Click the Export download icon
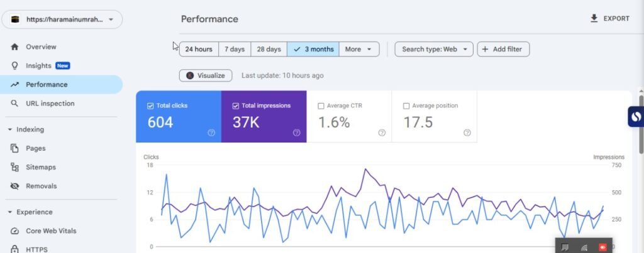This screenshot has width=644, height=253. pyautogui.click(x=594, y=19)
